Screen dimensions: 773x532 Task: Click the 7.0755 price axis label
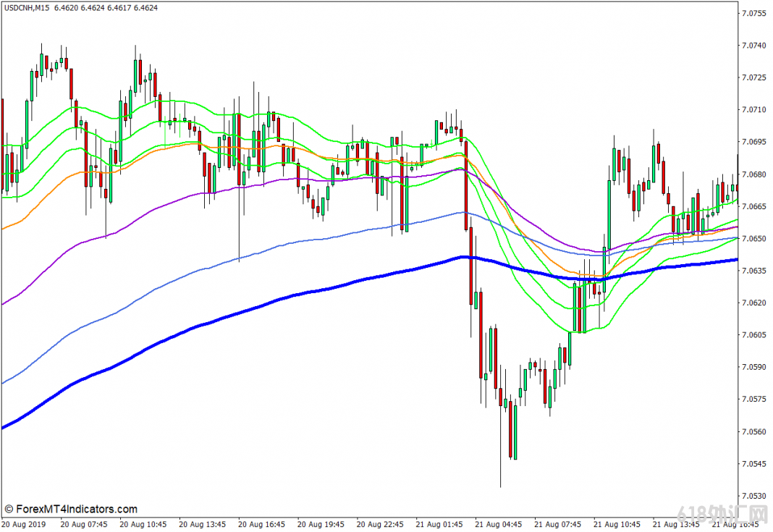click(753, 13)
